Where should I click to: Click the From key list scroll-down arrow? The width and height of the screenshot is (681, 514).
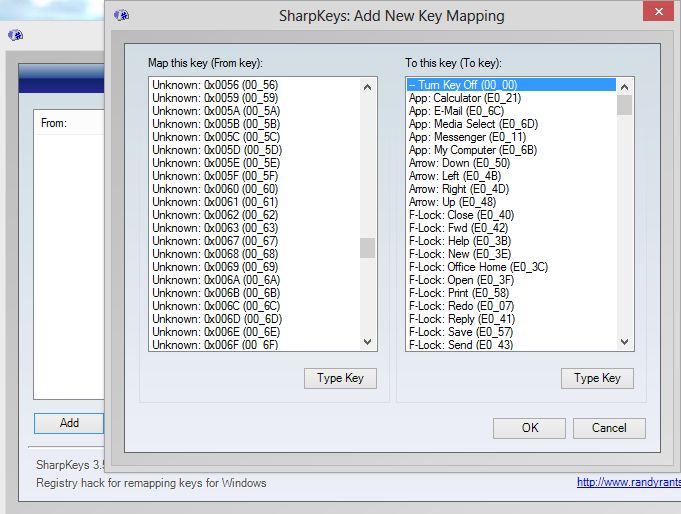(x=367, y=342)
